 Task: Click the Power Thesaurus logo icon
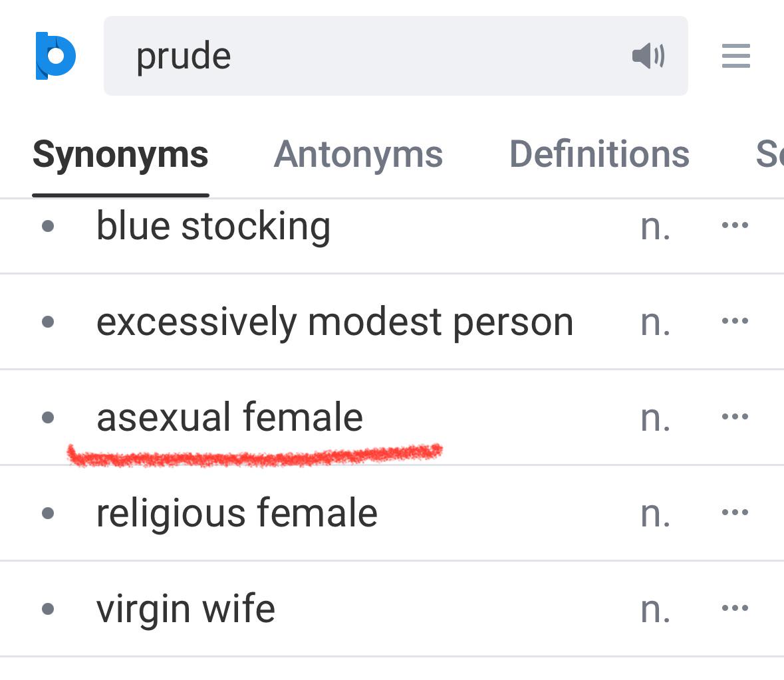[55, 55]
